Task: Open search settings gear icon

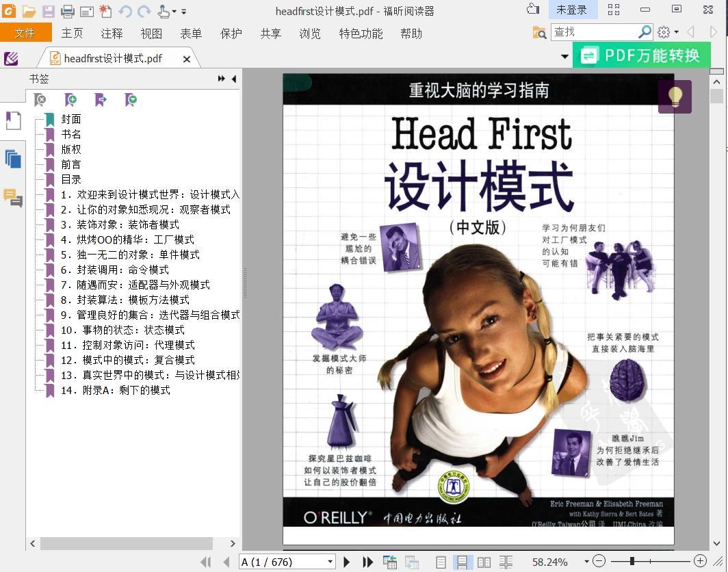Action: point(664,31)
